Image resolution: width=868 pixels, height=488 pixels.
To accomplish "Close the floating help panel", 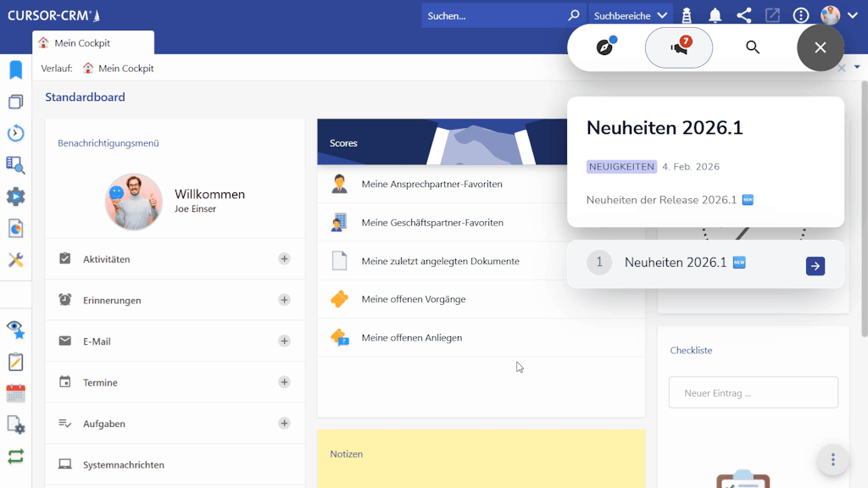I will coord(820,47).
